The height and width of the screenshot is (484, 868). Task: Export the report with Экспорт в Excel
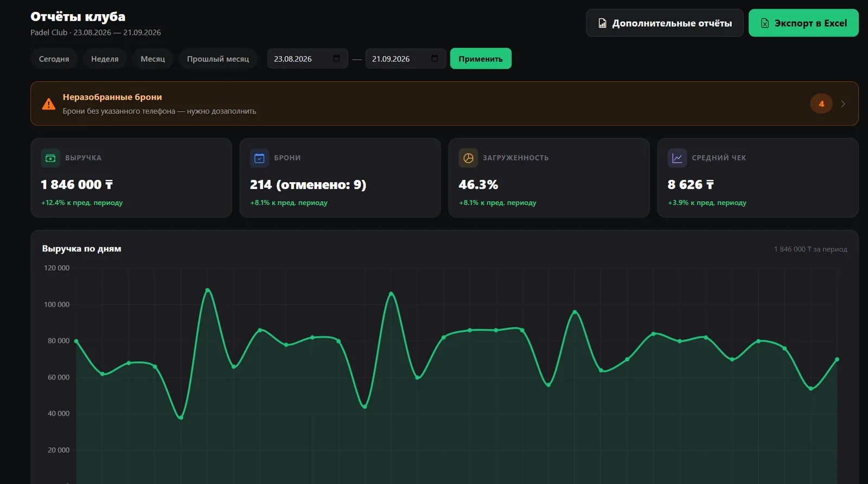[803, 23]
